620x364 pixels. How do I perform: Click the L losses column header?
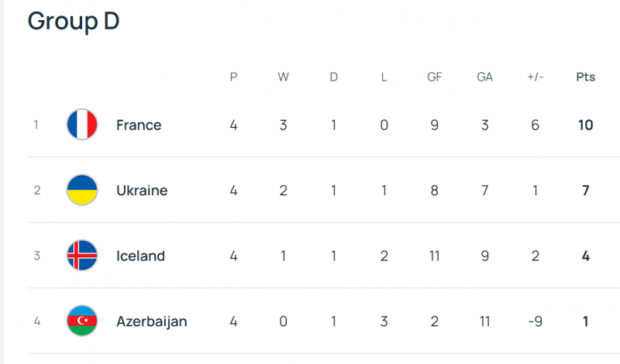(384, 77)
